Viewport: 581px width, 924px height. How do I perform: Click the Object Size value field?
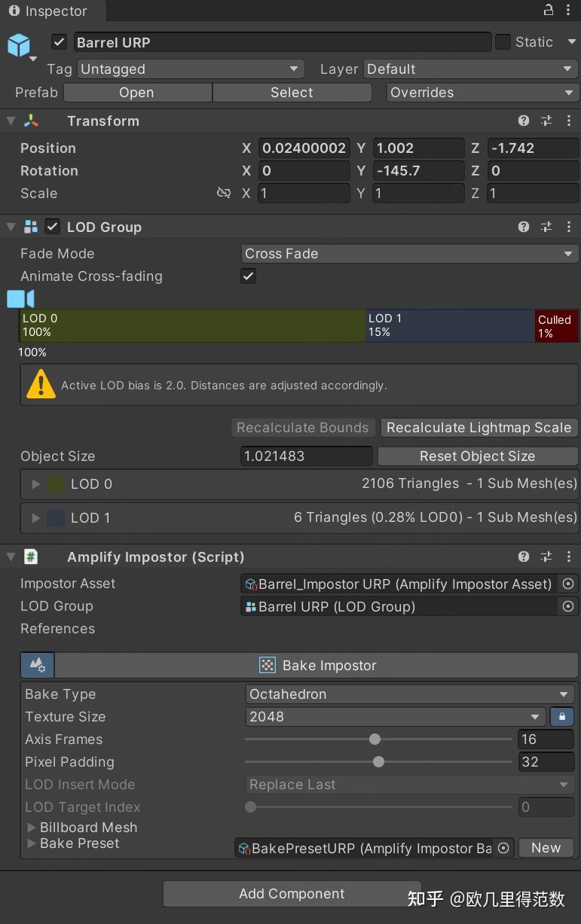pyautogui.click(x=307, y=456)
